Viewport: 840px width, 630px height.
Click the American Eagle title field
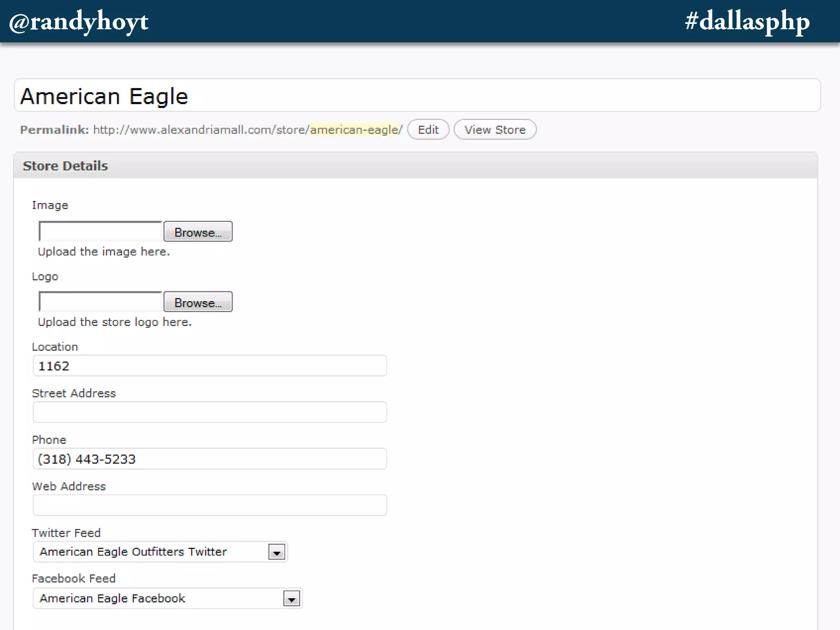coord(417,96)
